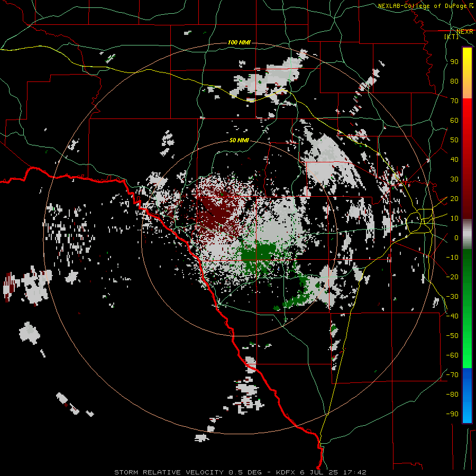Viewport: 476px width, 476px height.
Task: Click the 0 value on velocity scale
Action: [x=456, y=238]
